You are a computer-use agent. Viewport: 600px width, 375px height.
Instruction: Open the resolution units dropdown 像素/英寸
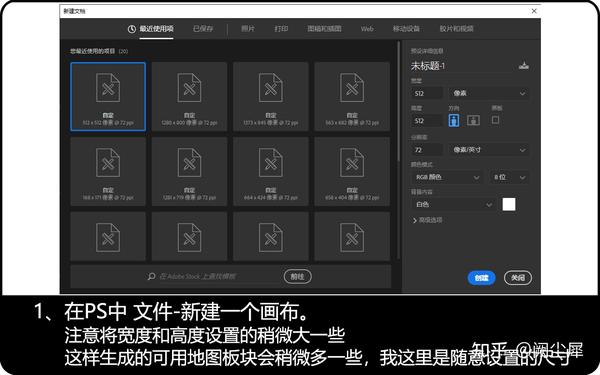click(489, 150)
